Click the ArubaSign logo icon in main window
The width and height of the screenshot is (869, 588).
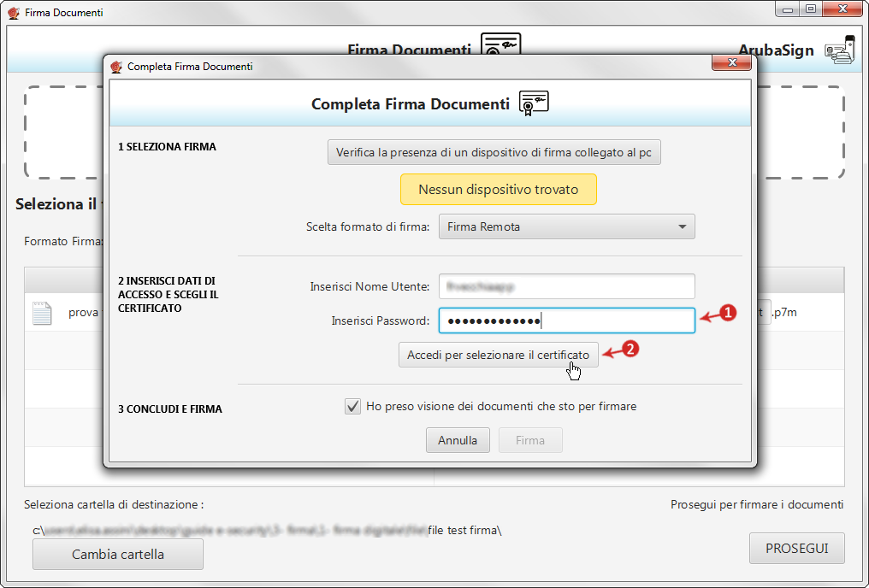(x=840, y=50)
